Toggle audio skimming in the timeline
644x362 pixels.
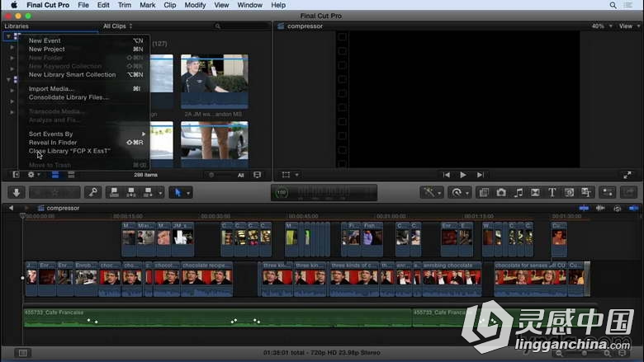600,209
